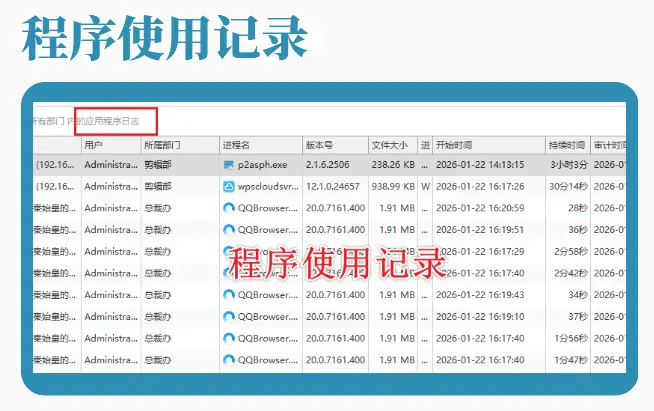The width and height of the screenshot is (654, 411).
Task: Click the 37秒 duration cell
Action: pyautogui.click(x=578, y=316)
